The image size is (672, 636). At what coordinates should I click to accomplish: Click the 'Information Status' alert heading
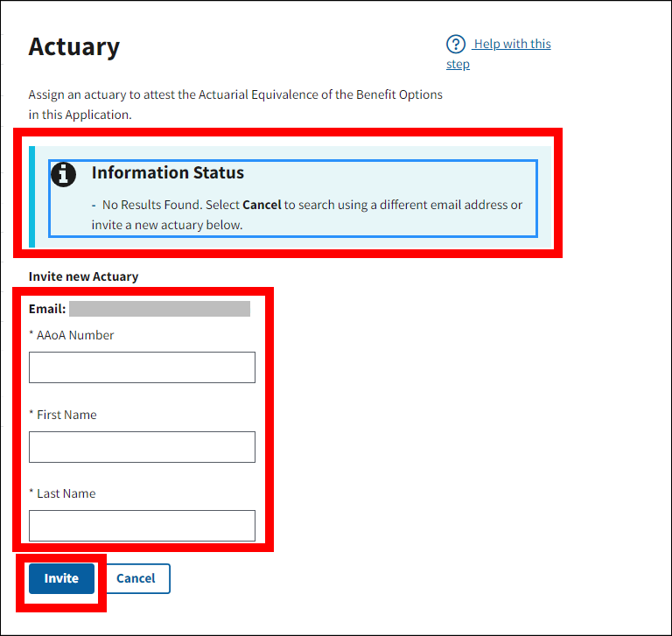(x=168, y=173)
